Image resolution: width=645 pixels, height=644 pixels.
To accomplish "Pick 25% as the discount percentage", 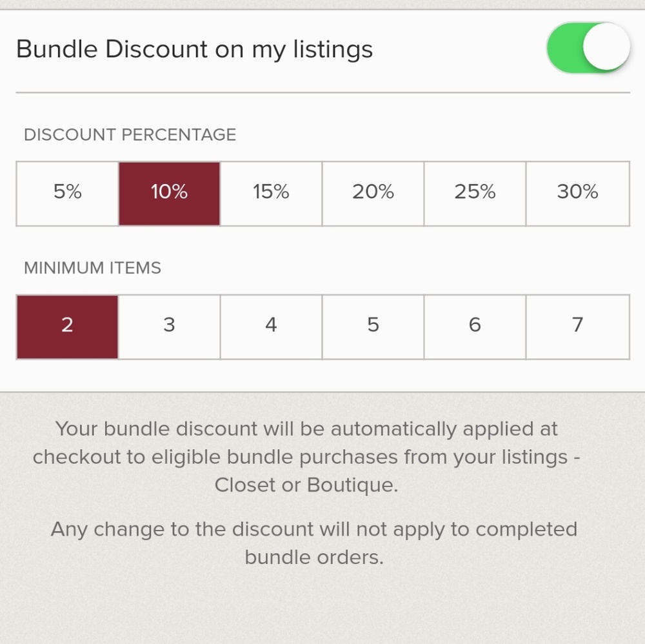I will click(x=475, y=193).
